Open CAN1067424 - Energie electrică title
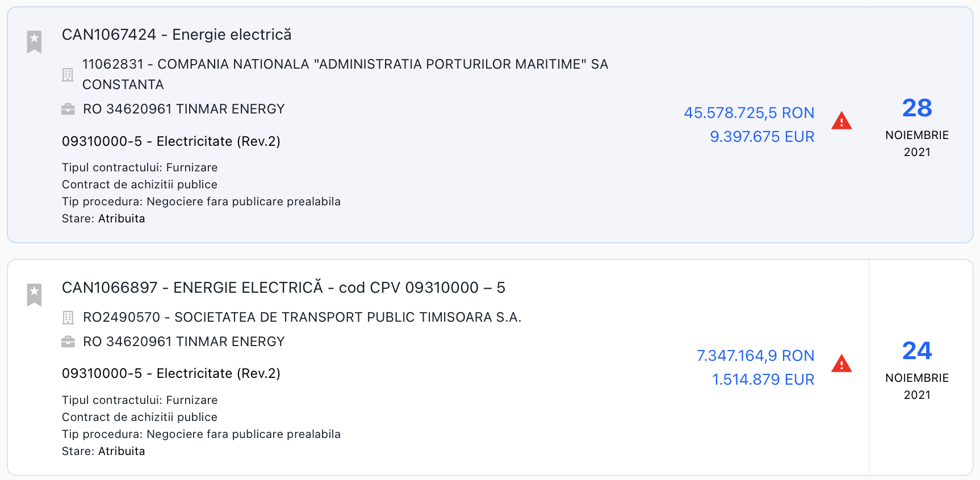 [177, 35]
